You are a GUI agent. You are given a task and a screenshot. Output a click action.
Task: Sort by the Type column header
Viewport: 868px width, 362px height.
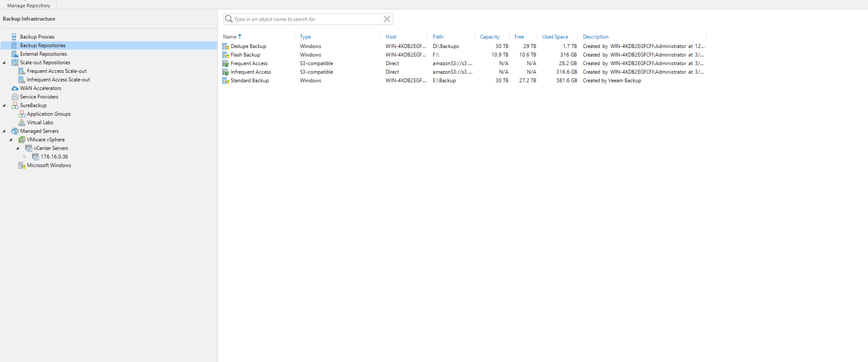[306, 37]
